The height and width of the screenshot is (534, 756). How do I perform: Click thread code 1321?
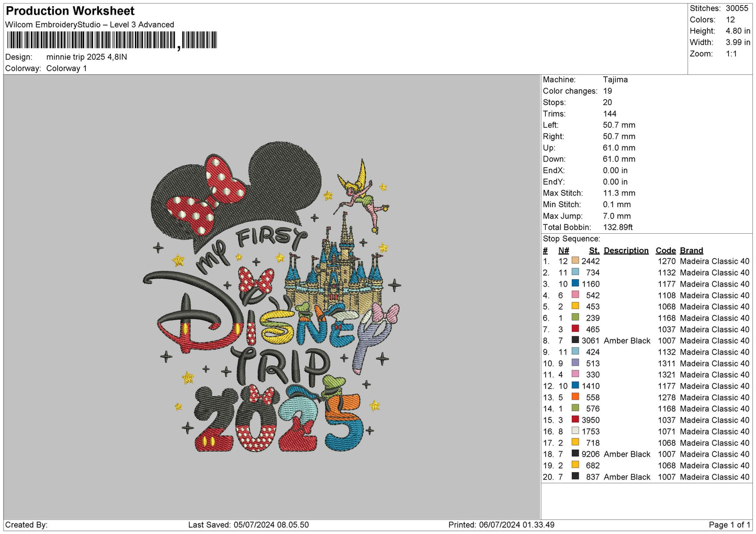pos(667,374)
